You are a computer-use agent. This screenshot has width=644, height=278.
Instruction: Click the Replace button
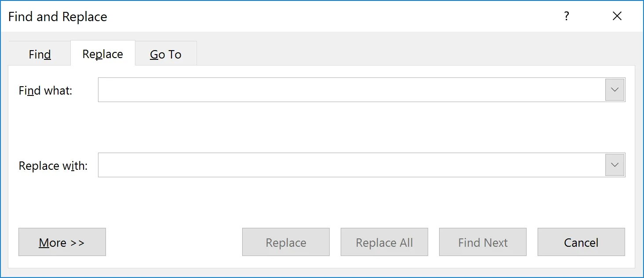pos(286,242)
